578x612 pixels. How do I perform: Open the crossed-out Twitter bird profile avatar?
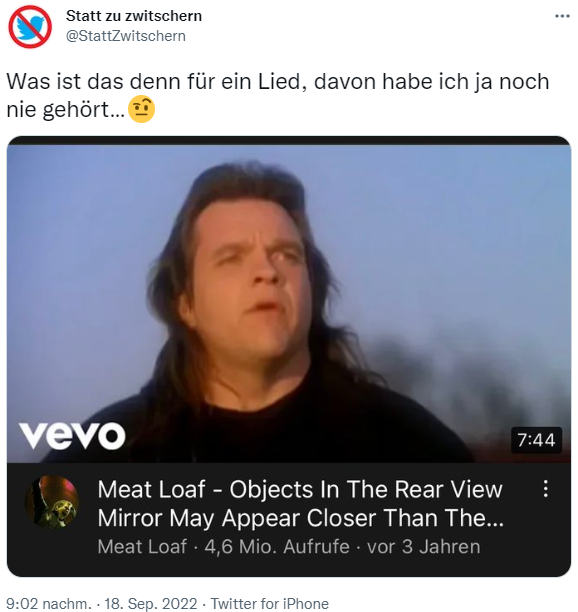tap(30, 27)
